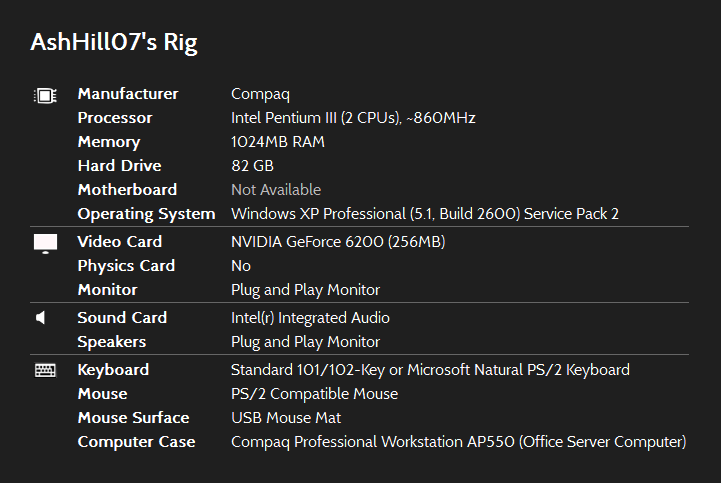This screenshot has width=721, height=483.
Task: Click the grayed Not Available motherboard text
Action: pos(276,190)
